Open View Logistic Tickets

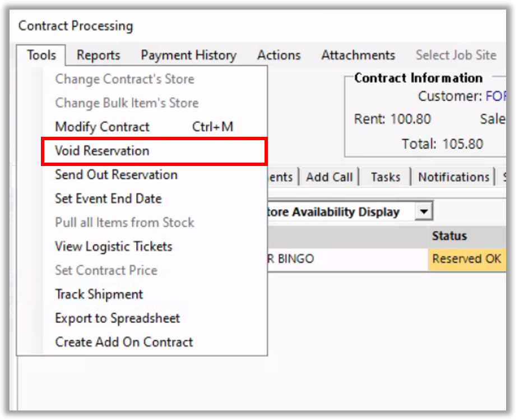tap(113, 246)
